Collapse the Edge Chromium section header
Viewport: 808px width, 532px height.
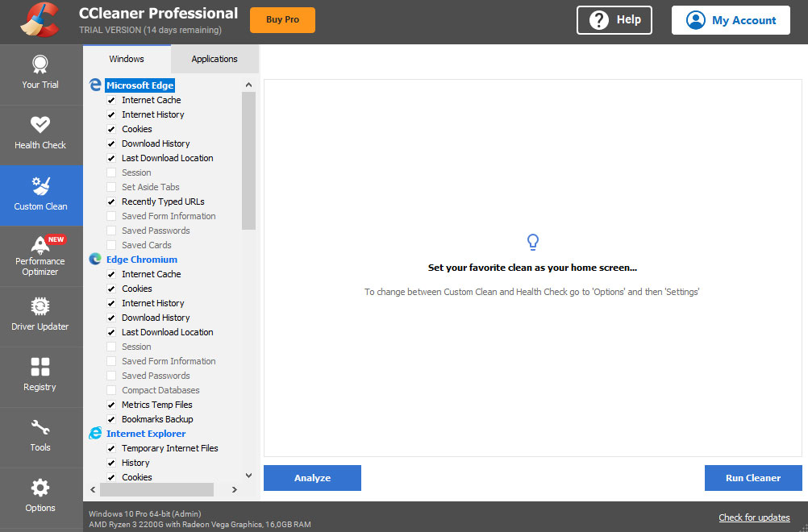[x=142, y=259]
